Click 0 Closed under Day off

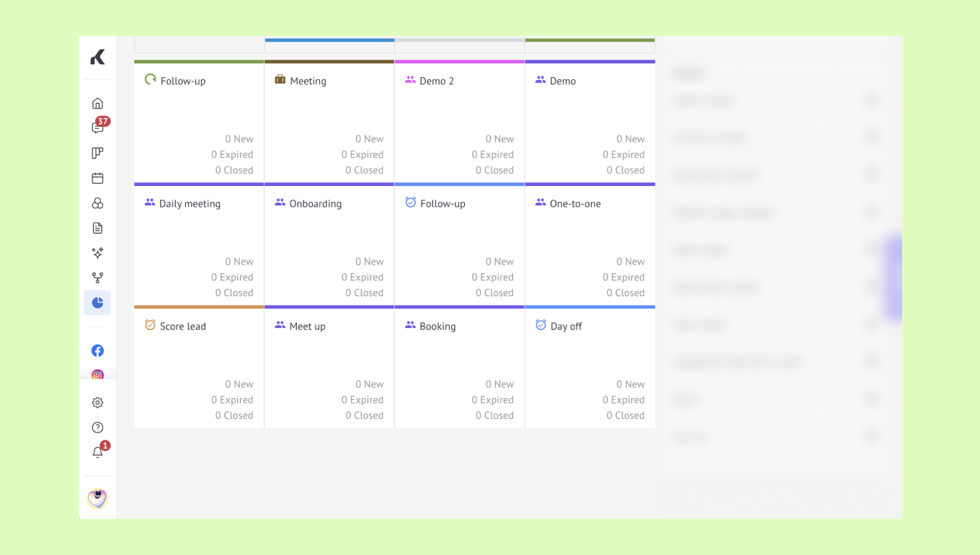[625, 416]
